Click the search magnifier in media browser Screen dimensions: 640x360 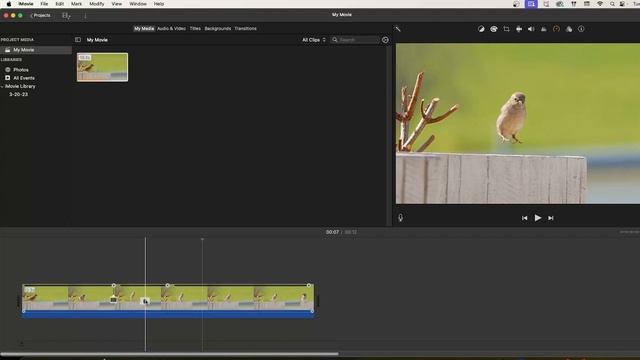[x=335, y=40]
